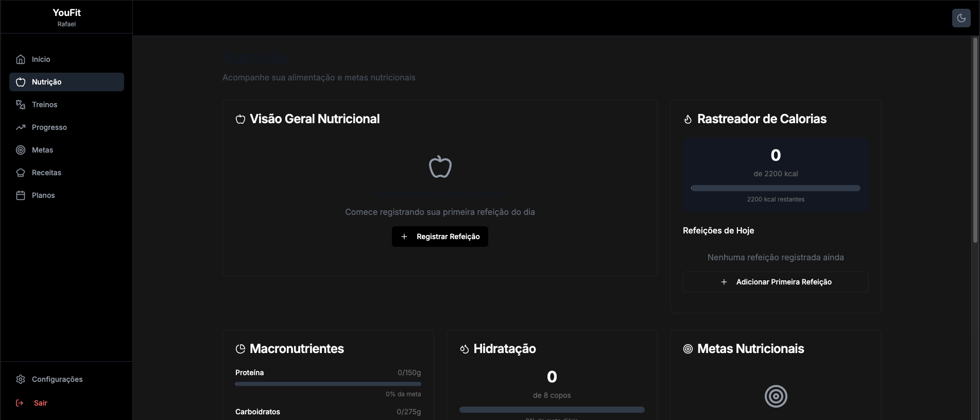Click the Início home icon

click(21, 59)
